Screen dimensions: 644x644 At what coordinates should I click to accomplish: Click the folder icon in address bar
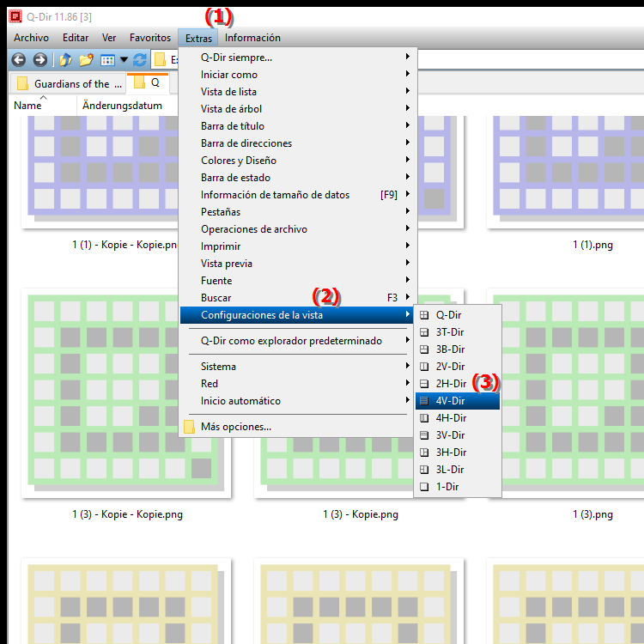point(161,60)
